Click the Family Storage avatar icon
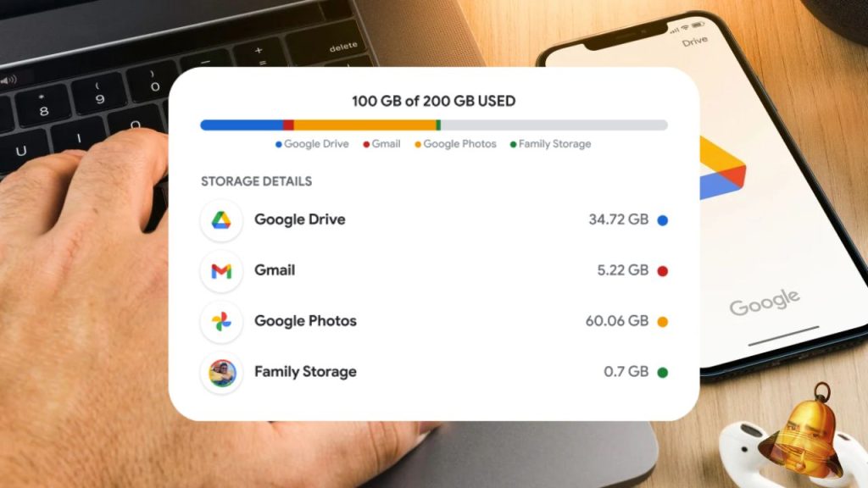Screen dimensions: 868x488 [221, 373]
